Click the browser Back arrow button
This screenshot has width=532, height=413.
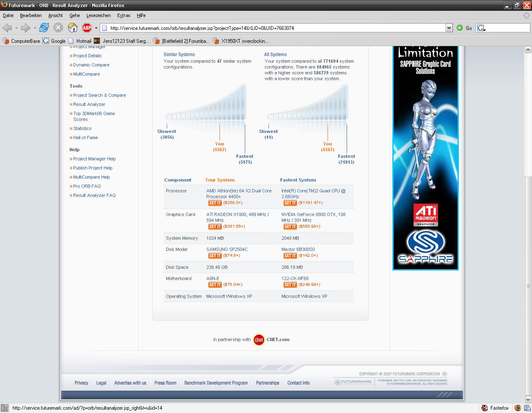(x=7, y=28)
